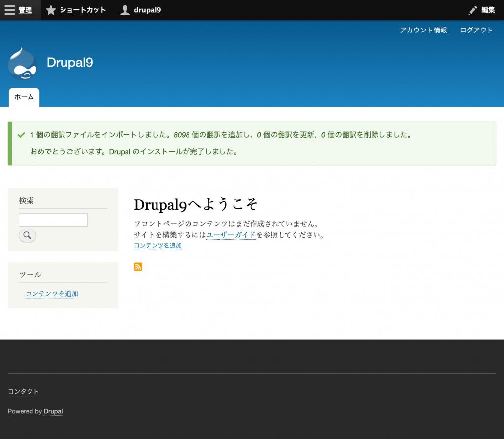Screen dimensions: 504x439
Task: Open the アカウント情報 link
Action: click(423, 30)
